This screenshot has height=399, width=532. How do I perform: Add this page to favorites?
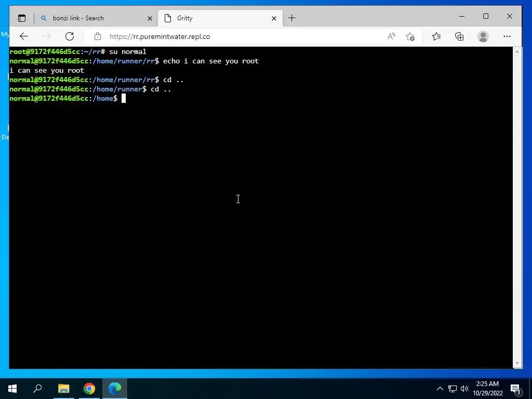410,36
